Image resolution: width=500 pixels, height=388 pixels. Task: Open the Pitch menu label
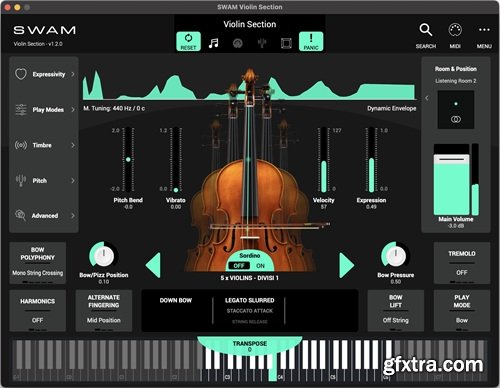tap(39, 180)
